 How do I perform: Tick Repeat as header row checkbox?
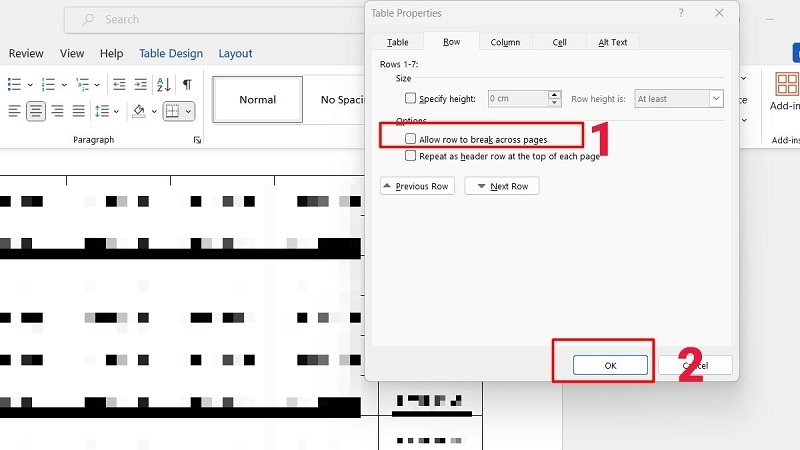point(411,156)
